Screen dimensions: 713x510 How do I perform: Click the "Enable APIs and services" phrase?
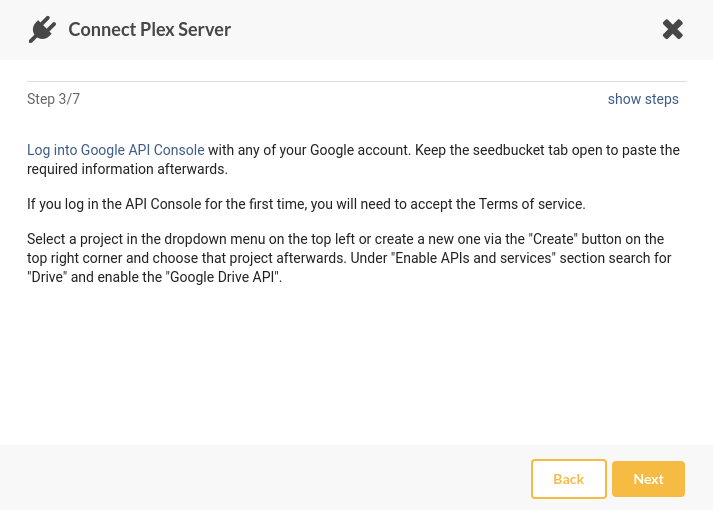coord(473,258)
